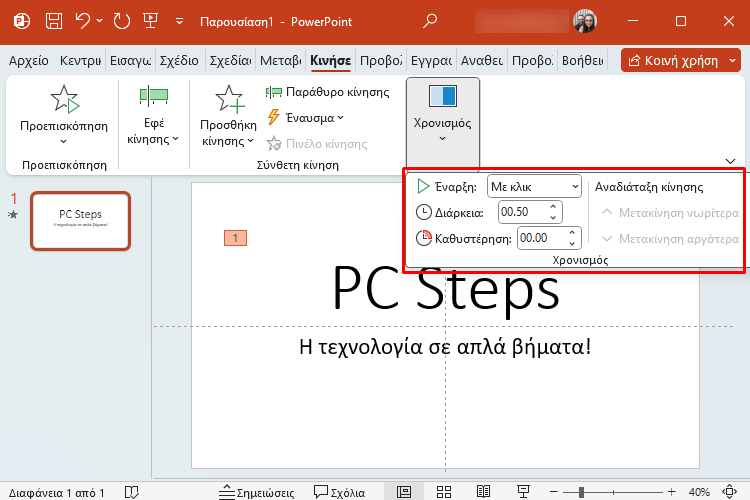The width and height of the screenshot is (750, 500).
Task: Open the Εφέ κίνησης gallery
Action: click(x=154, y=115)
